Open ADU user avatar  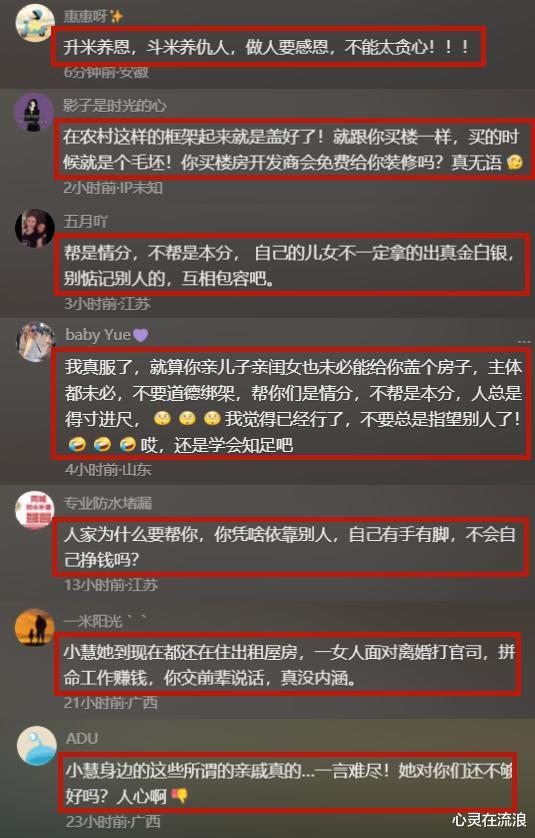point(37,746)
